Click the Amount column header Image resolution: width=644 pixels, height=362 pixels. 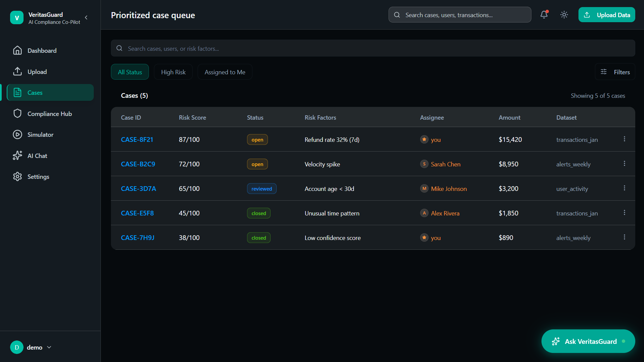[509, 117]
